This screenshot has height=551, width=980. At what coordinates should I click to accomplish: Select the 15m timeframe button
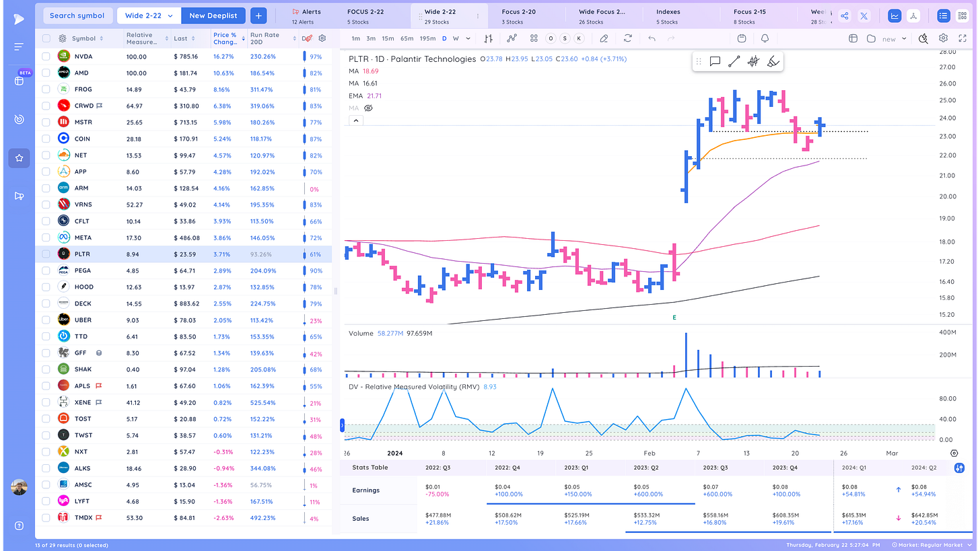388,38
